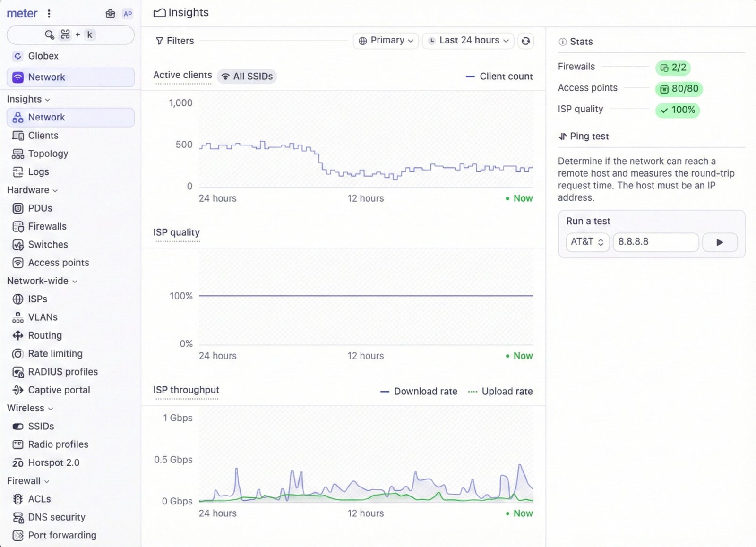Screen dimensions: 756x547
Task: Open the Last 24 hours dropdown
Action: 468,41
